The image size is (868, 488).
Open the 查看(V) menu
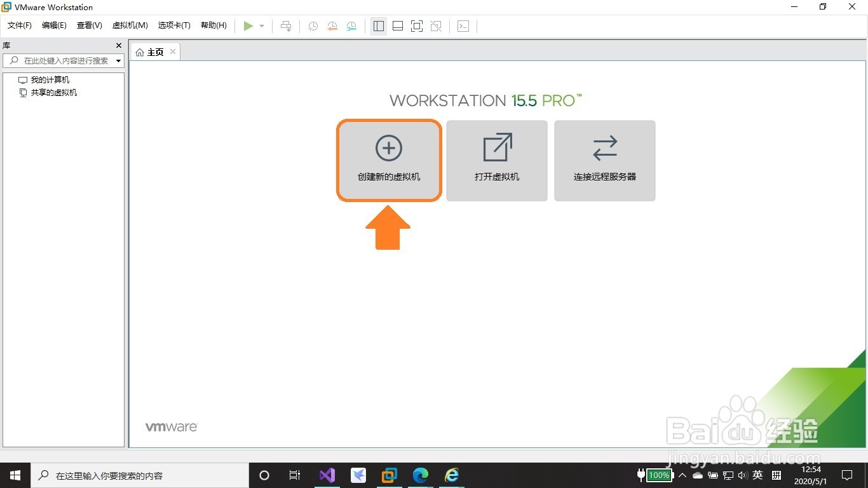[90, 25]
